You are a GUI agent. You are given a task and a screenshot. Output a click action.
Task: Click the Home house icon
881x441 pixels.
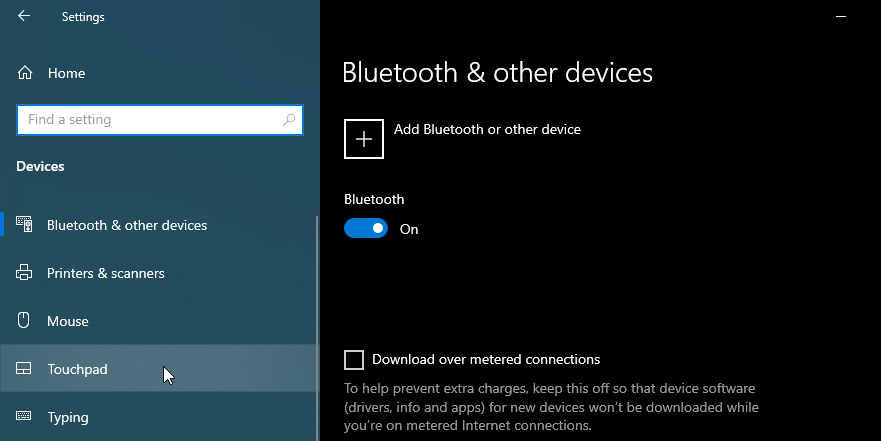pyautogui.click(x=25, y=73)
